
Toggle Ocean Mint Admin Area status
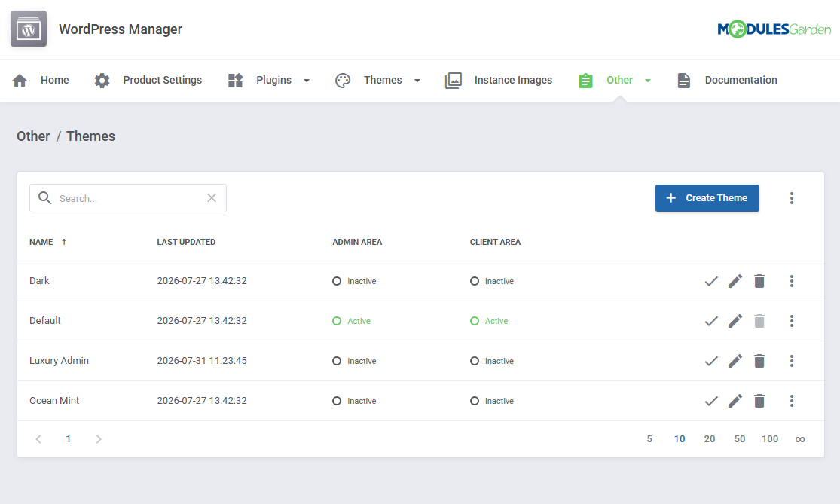tap(354, 401)
